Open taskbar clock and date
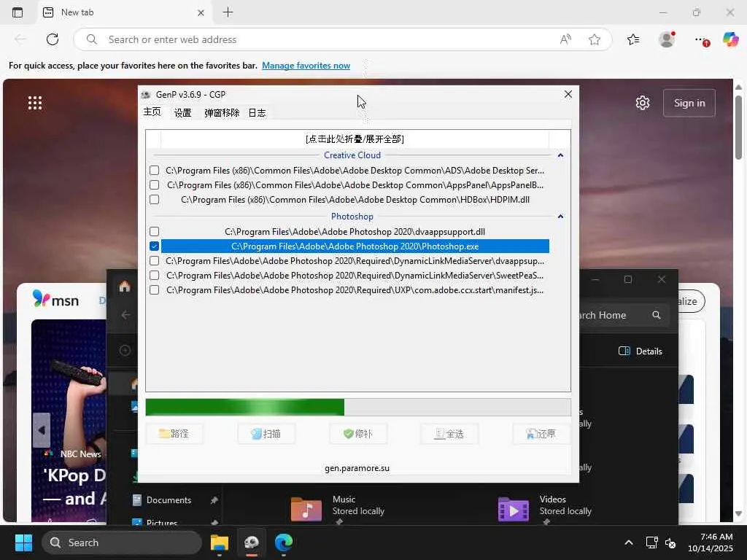 (710, 542)
